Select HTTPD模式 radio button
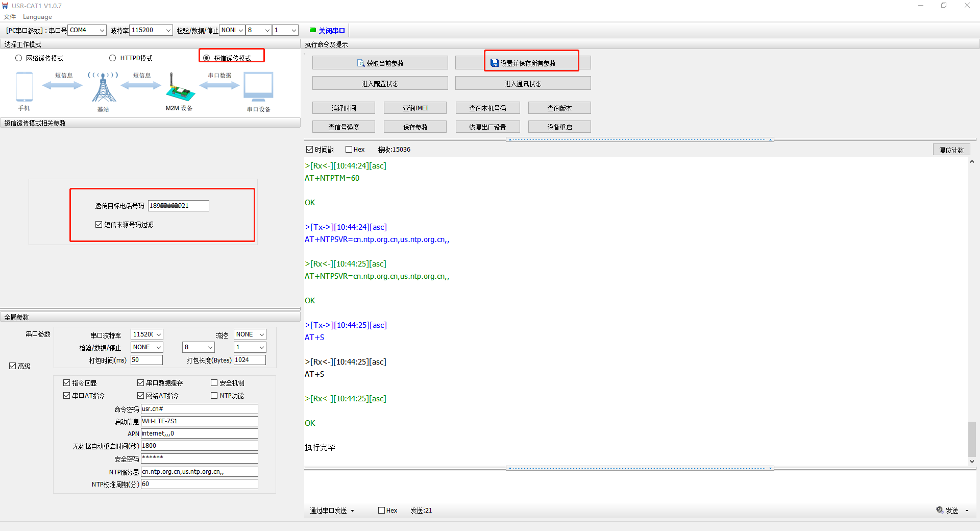The image size is (980, 531). 113,58
